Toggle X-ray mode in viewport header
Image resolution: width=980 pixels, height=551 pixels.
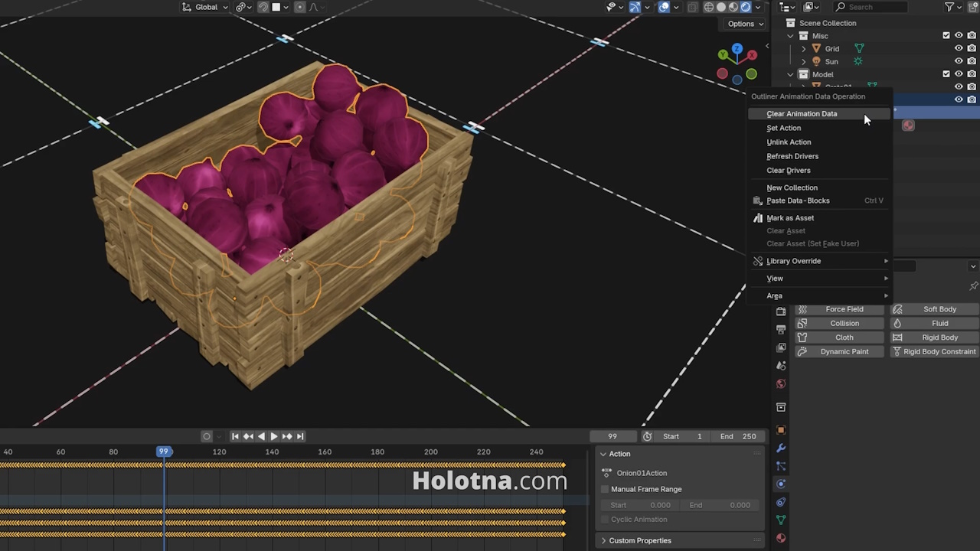click(x=692, y=7)
